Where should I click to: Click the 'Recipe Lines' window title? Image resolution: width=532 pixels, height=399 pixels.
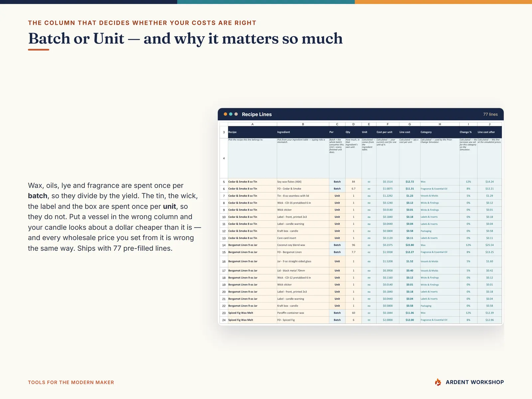point(257,114)
